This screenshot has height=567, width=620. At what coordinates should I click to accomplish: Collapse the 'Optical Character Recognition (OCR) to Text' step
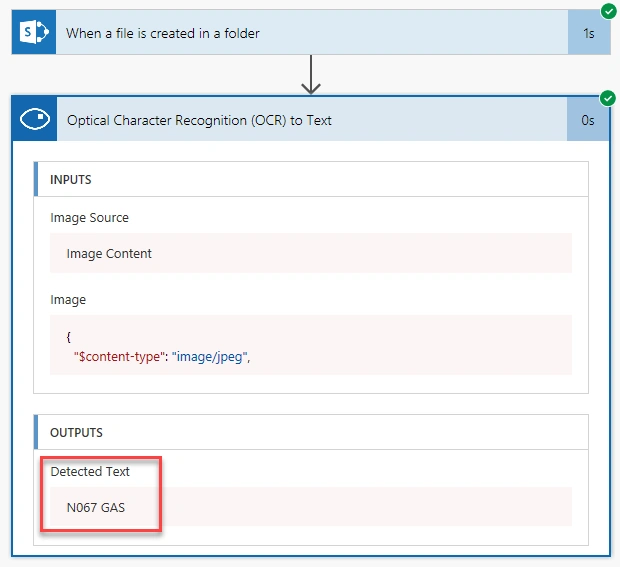(312, 119)
